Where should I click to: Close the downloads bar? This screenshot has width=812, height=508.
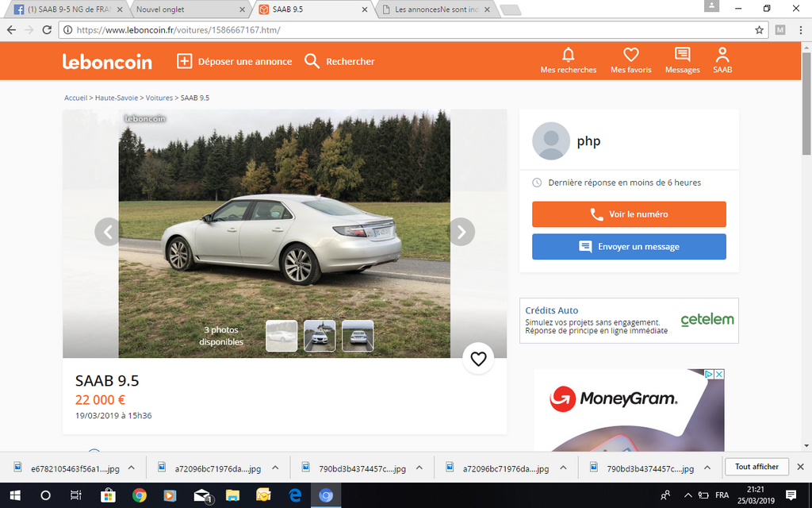coord(800,467)
